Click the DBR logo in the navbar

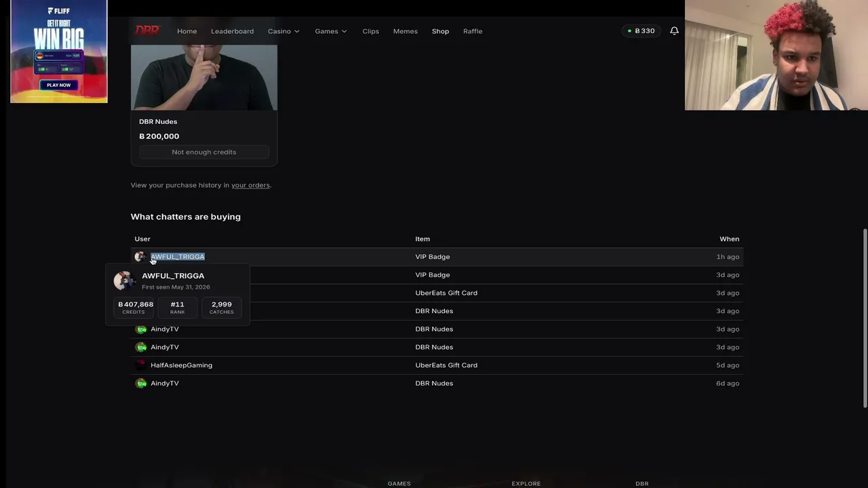[147, 30]
